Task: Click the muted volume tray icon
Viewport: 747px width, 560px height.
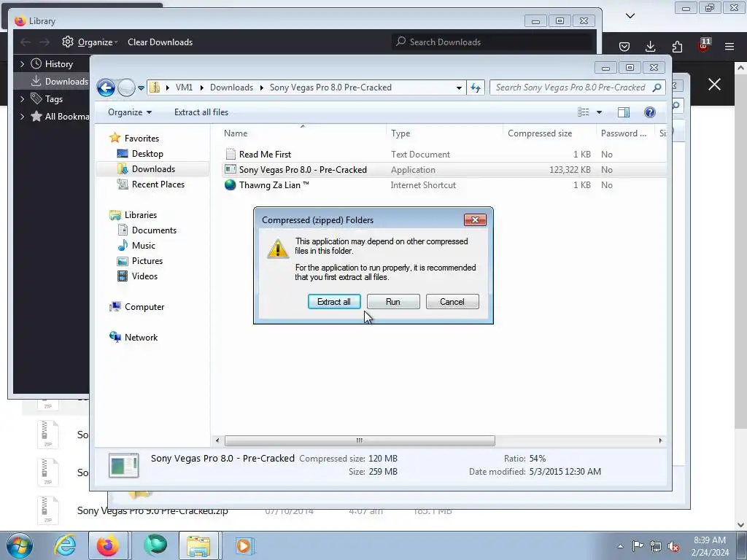Action: [673, 546]
